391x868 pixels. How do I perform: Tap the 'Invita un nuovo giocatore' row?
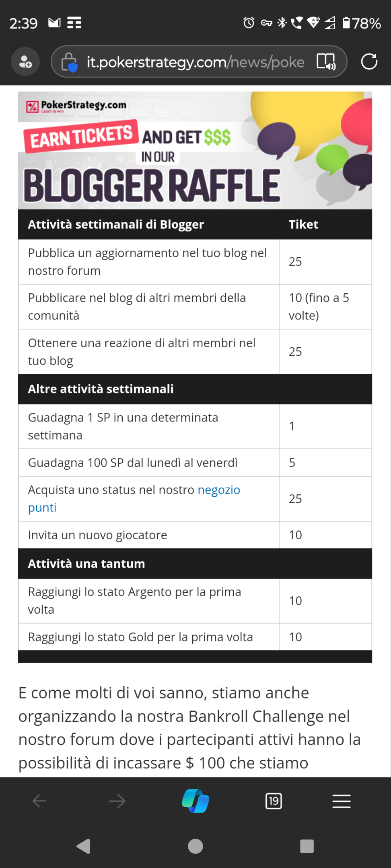195,535
